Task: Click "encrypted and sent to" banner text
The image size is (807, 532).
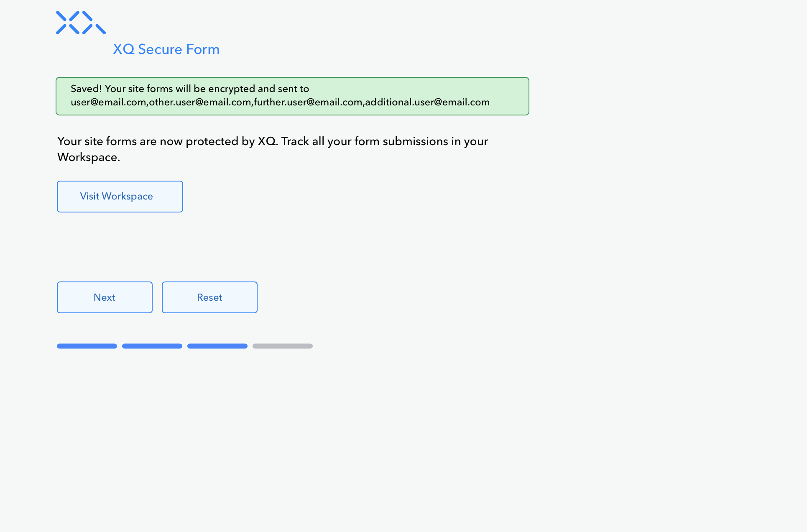Action: pyautogui.click(x=258, y=89)
